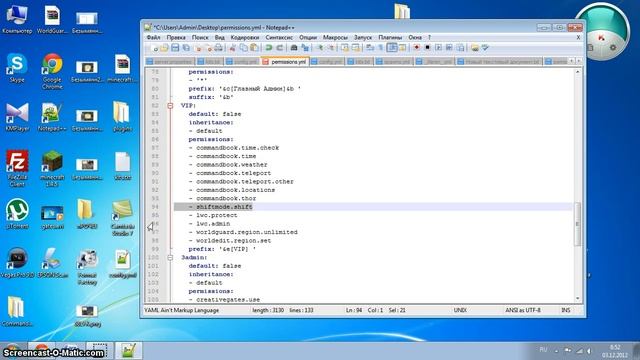This screenshot has width=640, height=360.
Task: Switch to the server.properties tab
Action: coord(170,62)
